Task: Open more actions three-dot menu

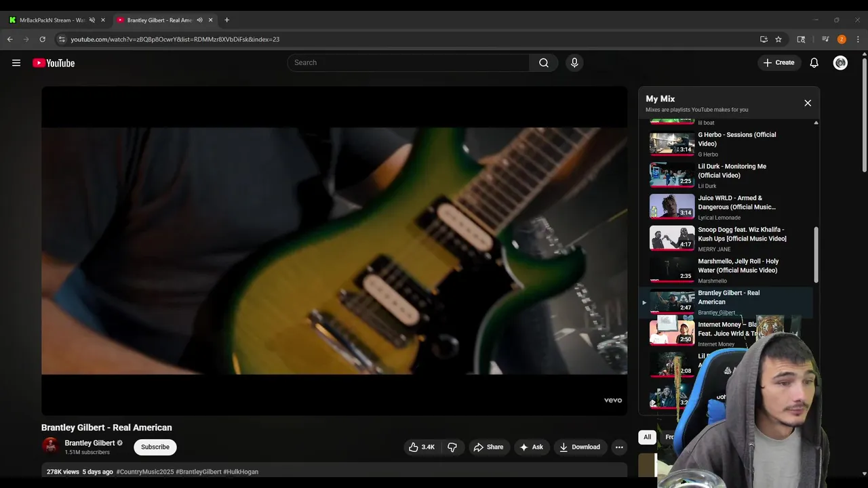Action: (618, 447)
